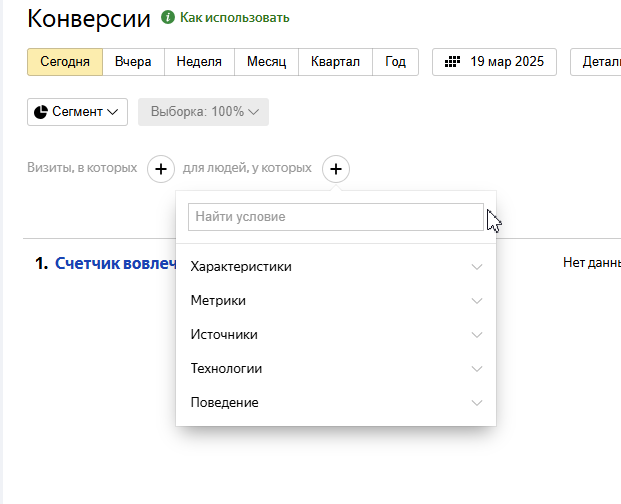The height and width of the screenshot is (504, 621).
Task: Select the Месяц period
Action: (267, 62)
